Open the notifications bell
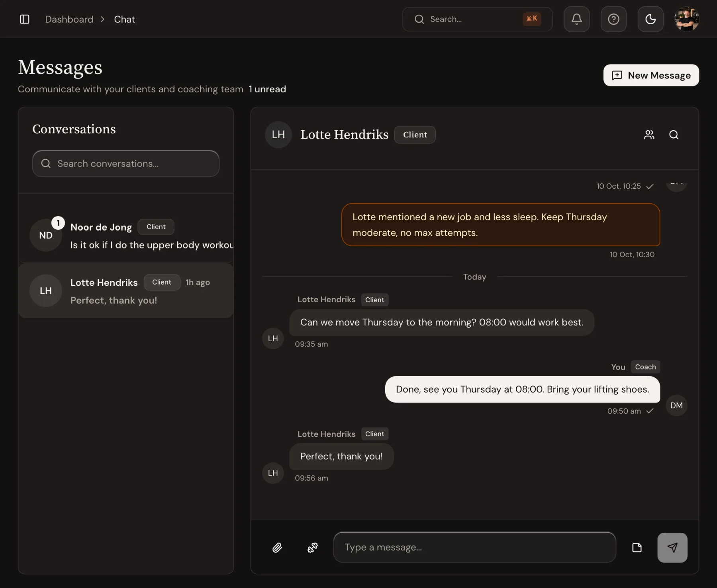Viewport: 717px width, 588px height. click(576, 19)
